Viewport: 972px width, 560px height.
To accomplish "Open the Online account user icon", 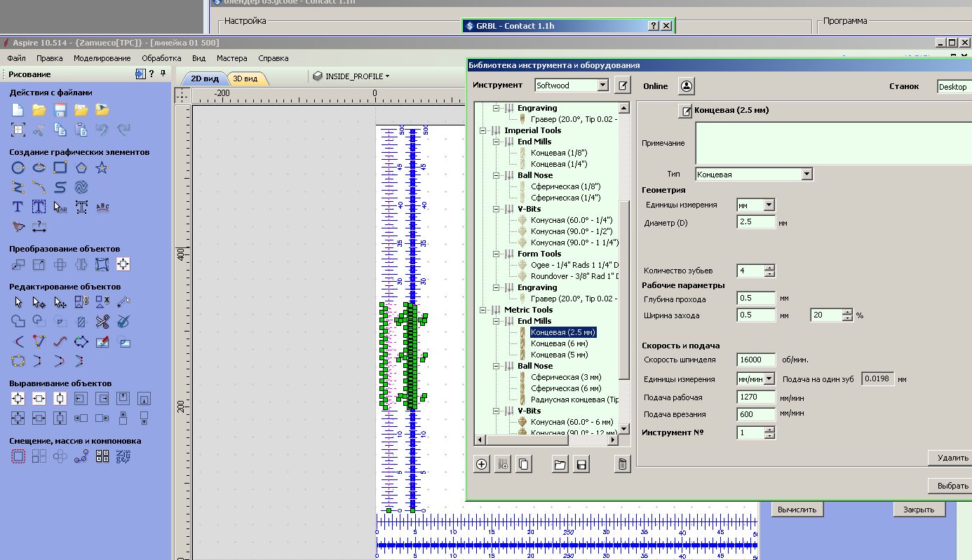I will click(x=687, y=86).
